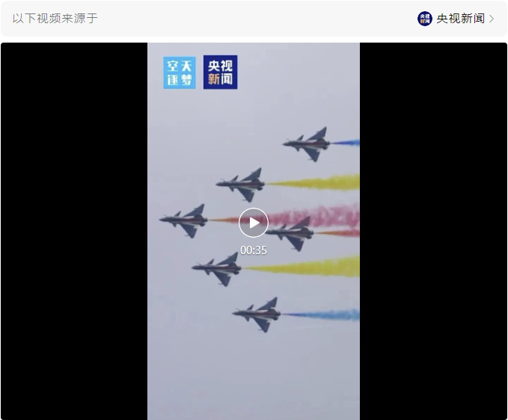508x420 pixels.
Task: Click the upper yellow smoke trail
Action: point(314,183)
